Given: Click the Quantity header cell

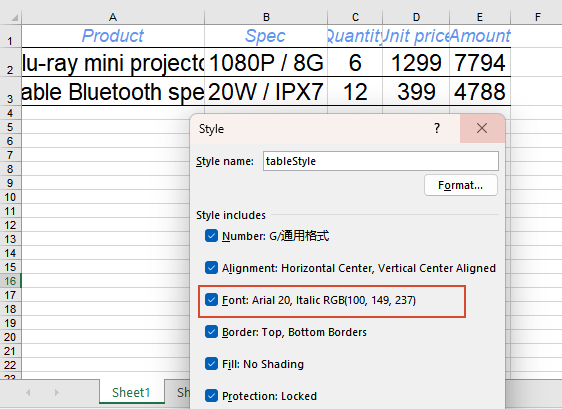Looking at the screenshot, I should coord(355,36).
